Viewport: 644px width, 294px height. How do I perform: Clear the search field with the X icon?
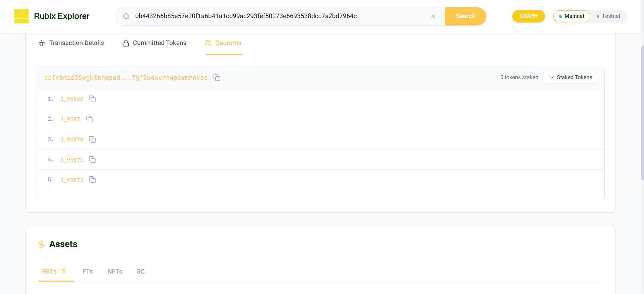pyautogui.click(x=433, y=16)
